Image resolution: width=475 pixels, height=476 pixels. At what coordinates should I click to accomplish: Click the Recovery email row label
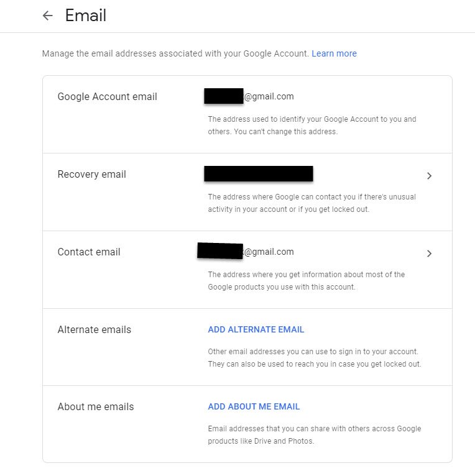click(x=91, y=175)
